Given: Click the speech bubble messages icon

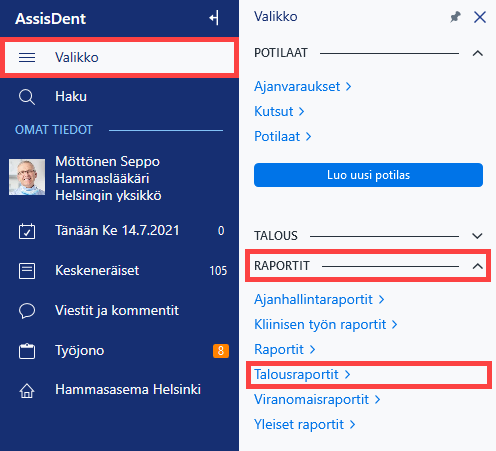Looking at the screenshot, I should (27, 311).
